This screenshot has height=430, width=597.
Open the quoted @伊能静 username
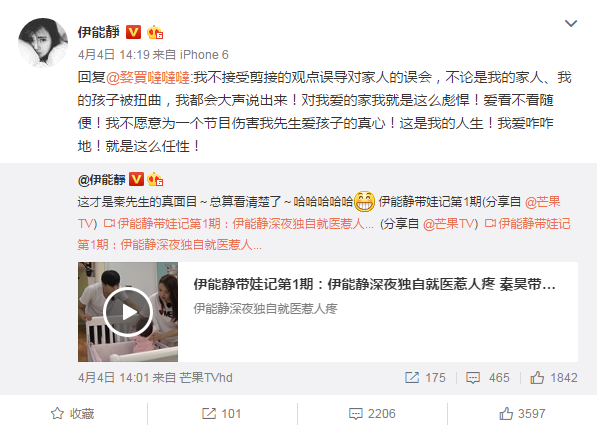click(102, 179)
